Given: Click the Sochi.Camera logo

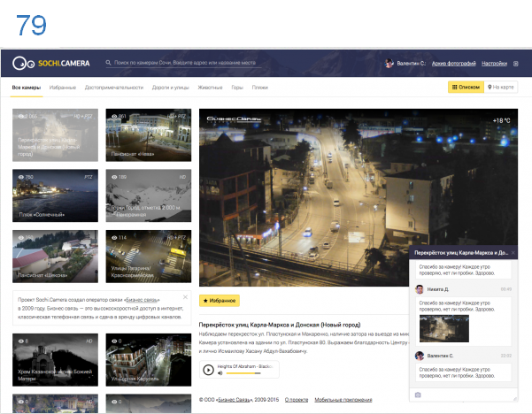Looking at the screenshot, I should coord(51,64).
